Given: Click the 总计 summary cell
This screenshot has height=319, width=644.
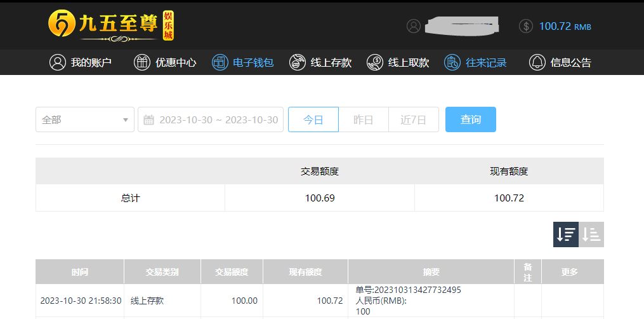Looking at the screenshot, I should 130,198.
